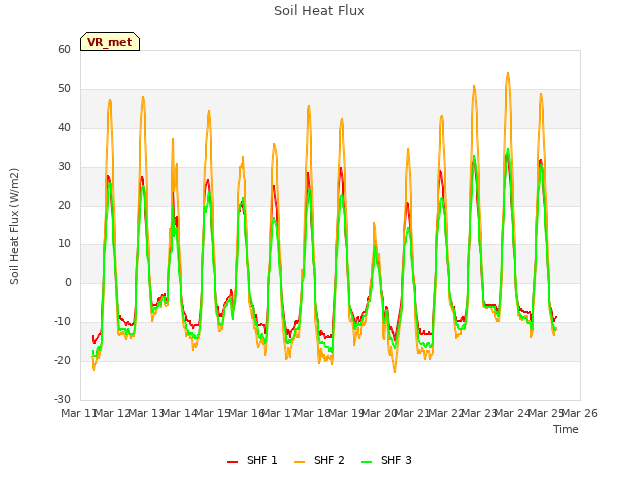
Task: Click the SHF 1 legend label
Action: click(262, 460)
